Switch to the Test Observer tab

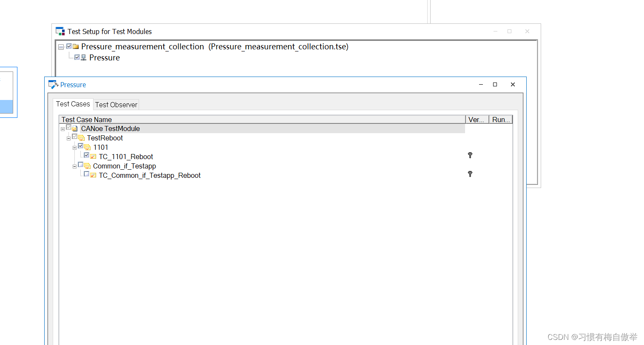(x=116, y=105)
